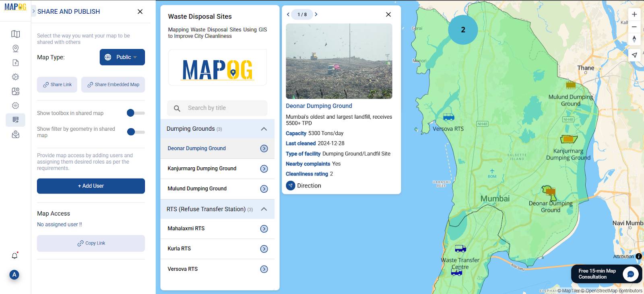Open the notifications bell icon
Screen dimensions: 644x294
click(15, 256)
